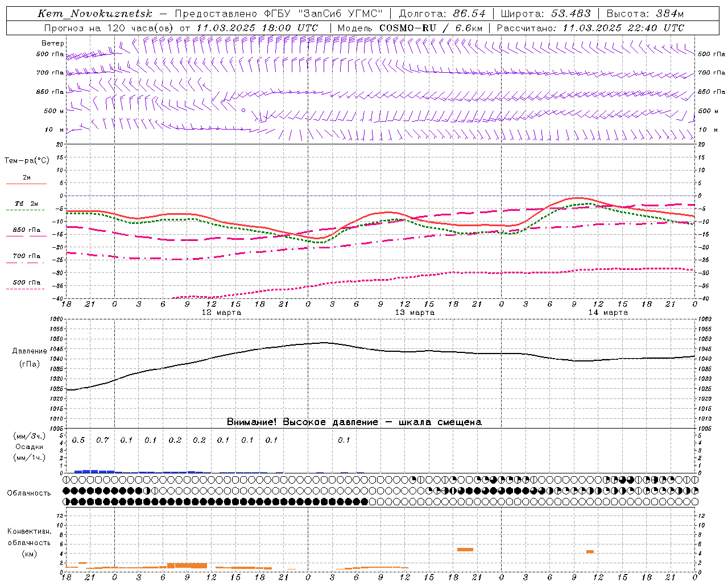The image size is (728, 582).
Task: Click the Kem_Novokuznetsk station title
Action: [x=95, y=14]
